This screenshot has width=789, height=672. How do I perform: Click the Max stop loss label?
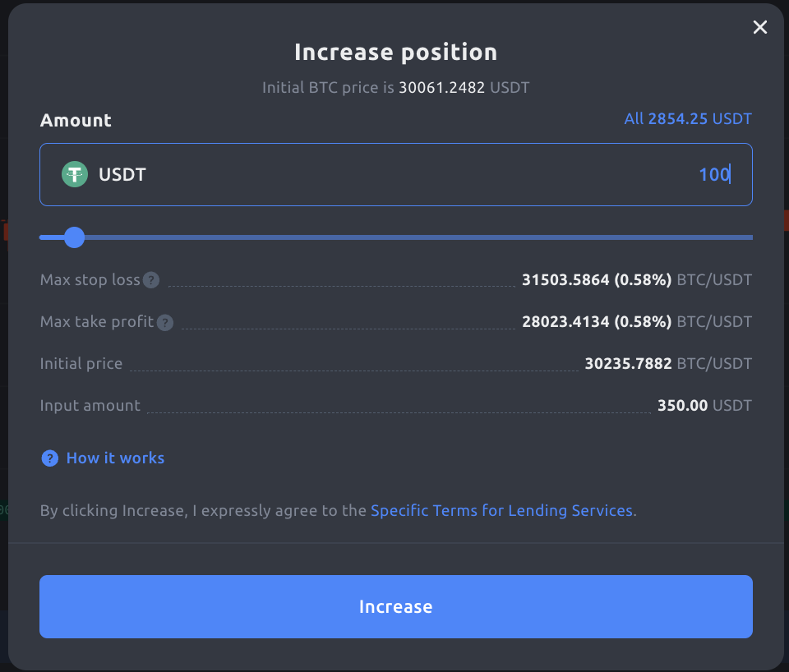90,279
